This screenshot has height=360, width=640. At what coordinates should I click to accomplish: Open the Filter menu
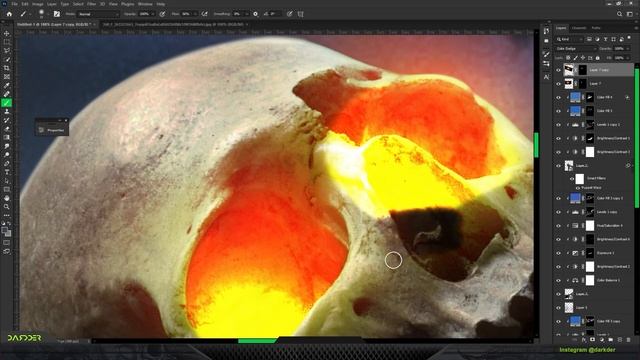[91, 4]
